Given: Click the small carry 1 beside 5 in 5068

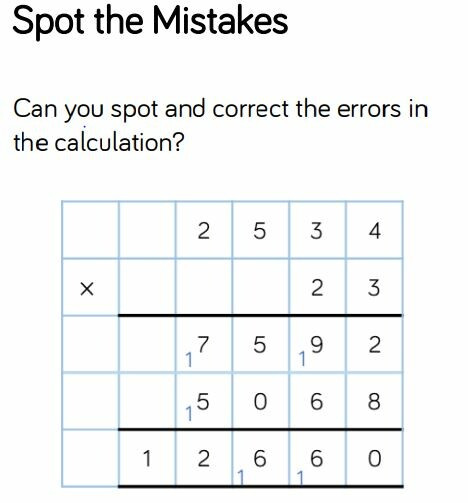Looking at the screenshot, I should pos(189,414).
